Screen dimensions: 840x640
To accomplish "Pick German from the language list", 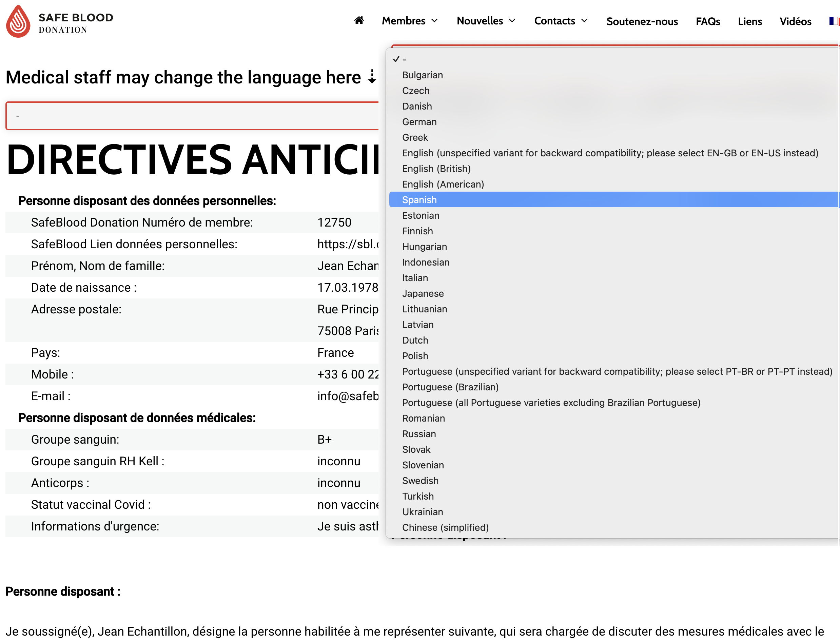I will click(419, 122).
